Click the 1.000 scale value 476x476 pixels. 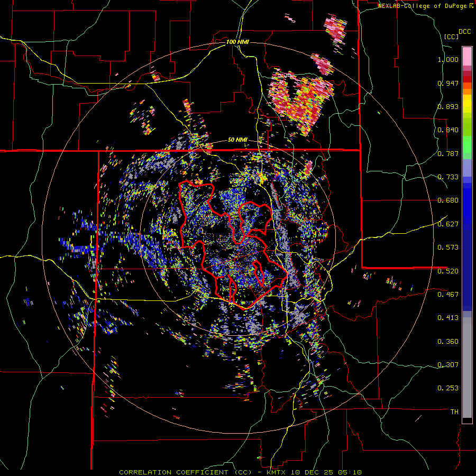448,59
